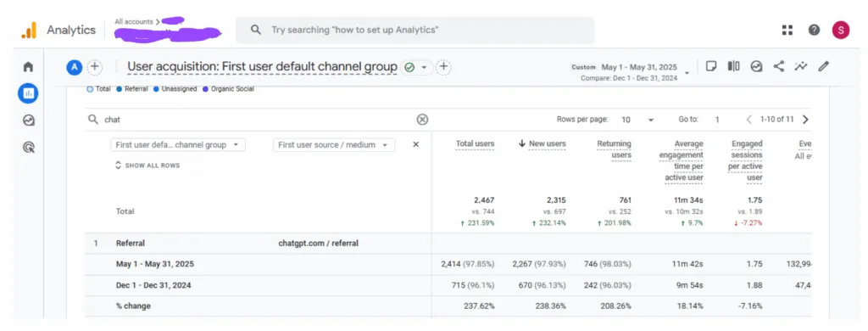Expand the custom date range picker
The width and height of the screenshot is (868, 331).
point(687,72)
